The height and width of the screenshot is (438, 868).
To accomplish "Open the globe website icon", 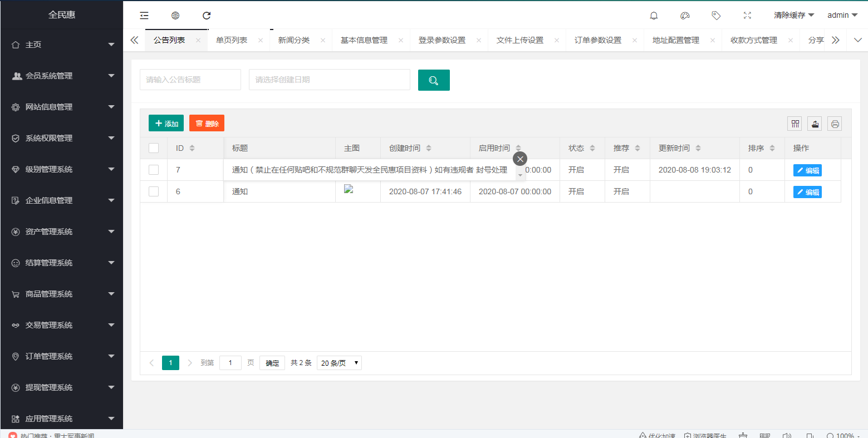I will click(x=175, y=16).
